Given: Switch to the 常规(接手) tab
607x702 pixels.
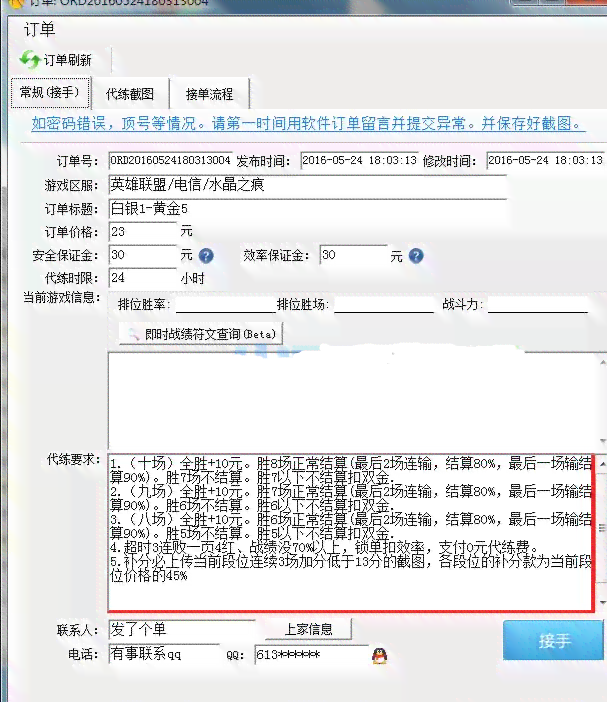Looking at the screenshot, I should [51, 93].
